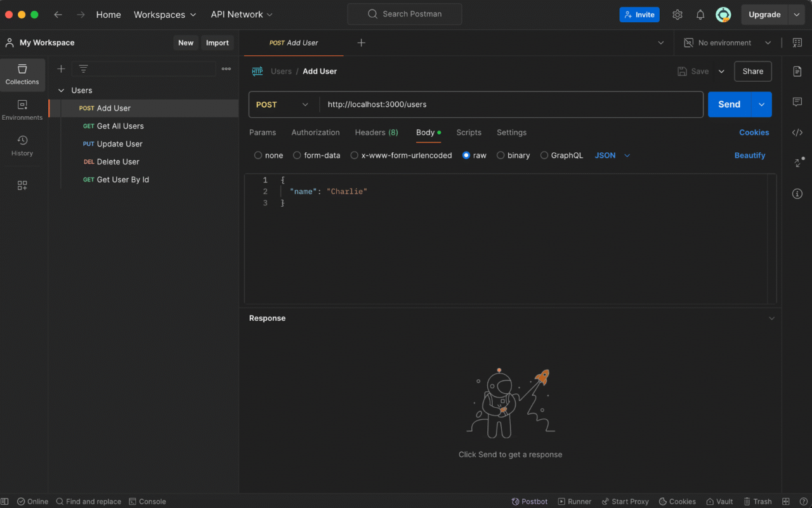The width and height of the screenshot is (812, 508).
Task: Open related requests icon in right sidebar
Action: 798,162
